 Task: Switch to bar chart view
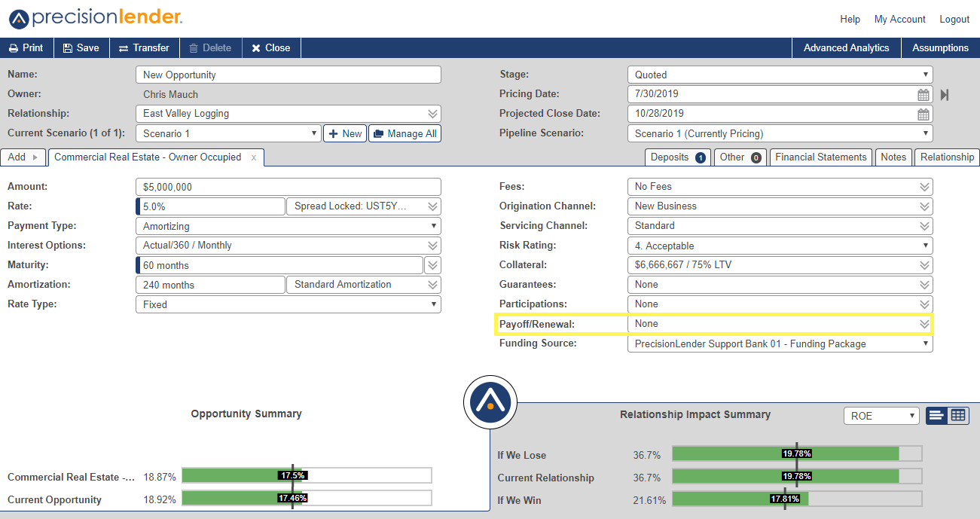[936, 416]
